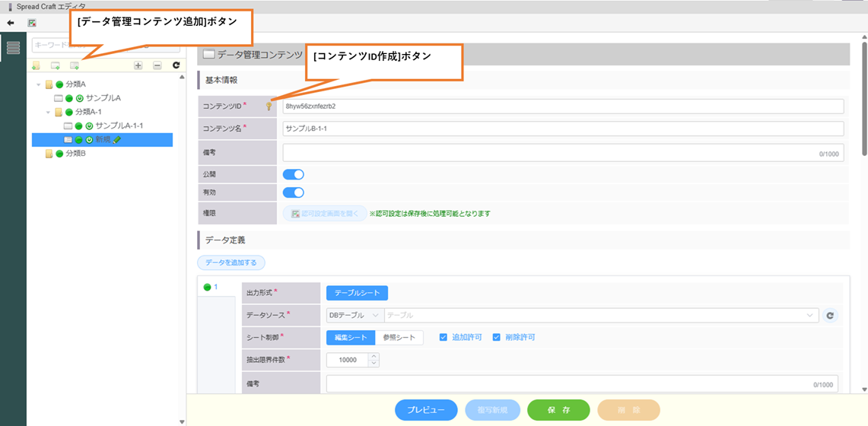Open the sidebar menu icon

coord(13,48)
